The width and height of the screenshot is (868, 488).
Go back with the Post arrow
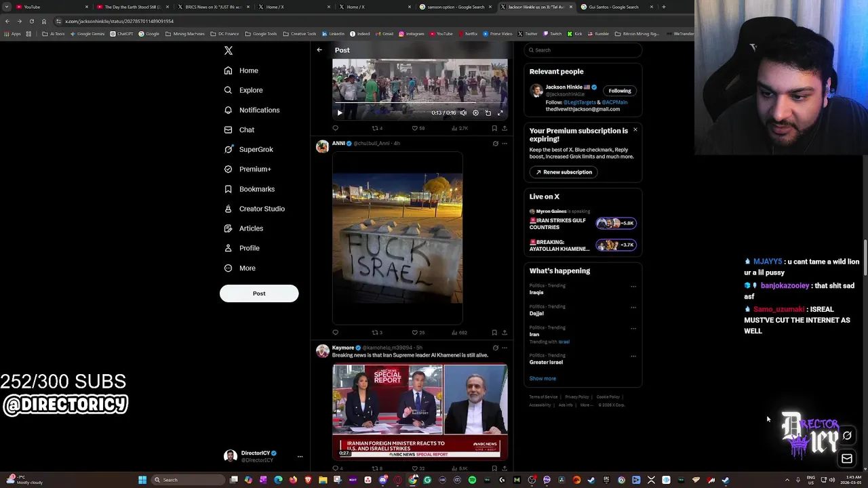319,50
